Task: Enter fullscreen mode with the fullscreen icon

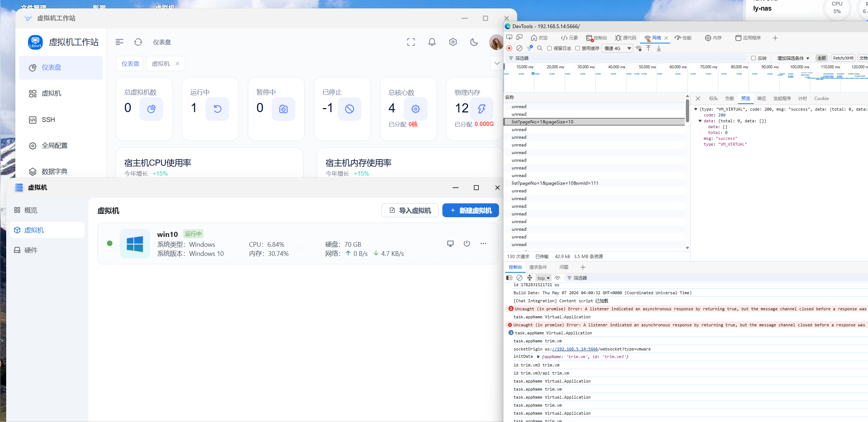Action: tap(411, 42)
